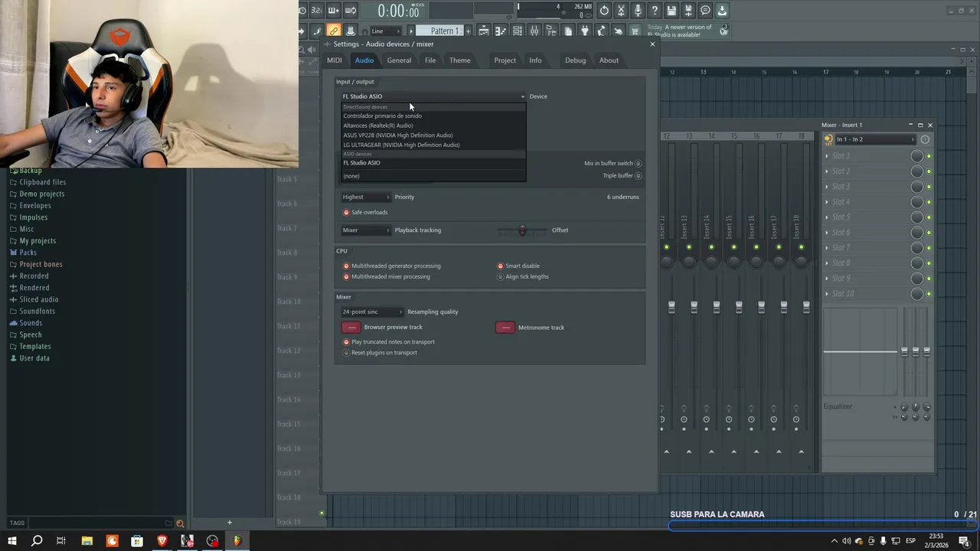Click the download/export icon in toolbar
The width and height of the screenshot is (980, 551).
(x=722, y=11)
